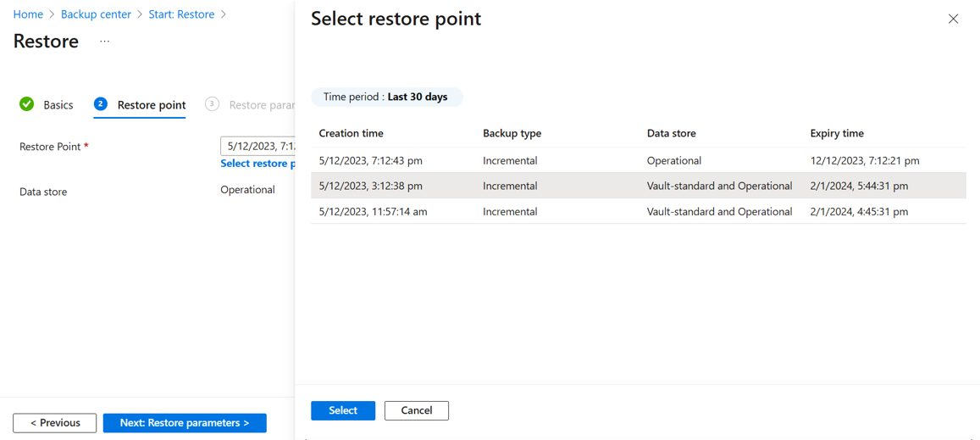980x440 pixels.
Task: Click the Select restore point panel title
Action: pyautogui.click(x=396, y=19)
